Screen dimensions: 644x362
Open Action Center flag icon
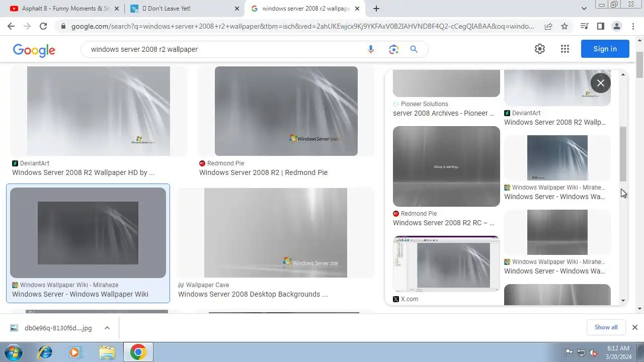click(x=569, y=352)
